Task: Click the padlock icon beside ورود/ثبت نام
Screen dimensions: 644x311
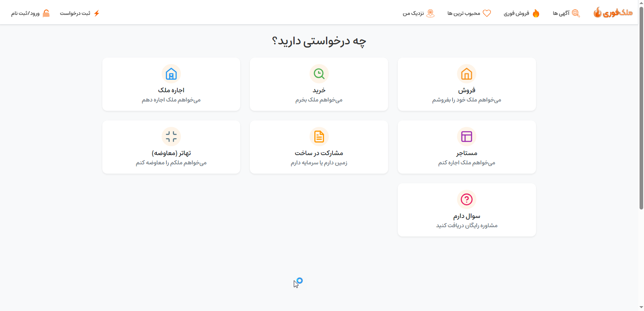Action: pyautogui.click(x=46, y=13)
